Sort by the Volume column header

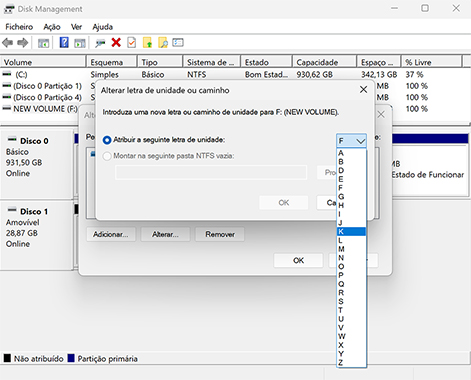click(43, 62)
